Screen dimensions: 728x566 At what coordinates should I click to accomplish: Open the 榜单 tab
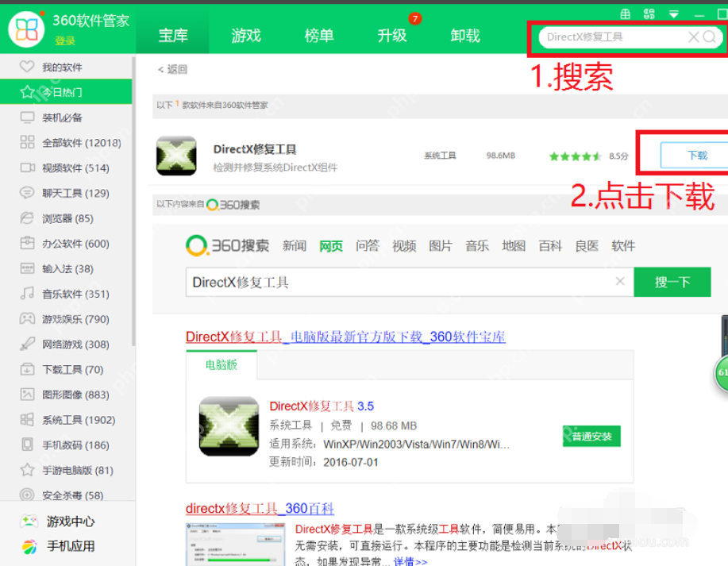click(x=319, y=35)
